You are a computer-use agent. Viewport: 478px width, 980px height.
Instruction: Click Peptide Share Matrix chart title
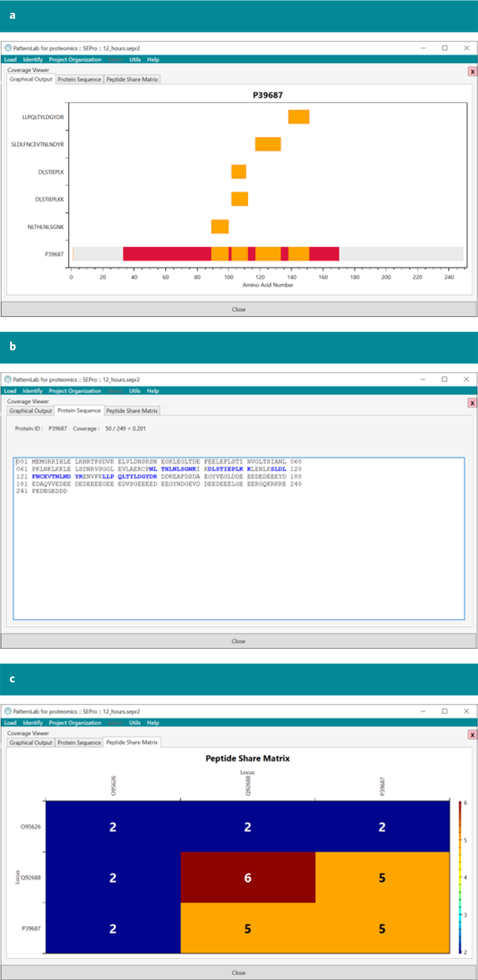pyautogui.click(x=248, y=758)
